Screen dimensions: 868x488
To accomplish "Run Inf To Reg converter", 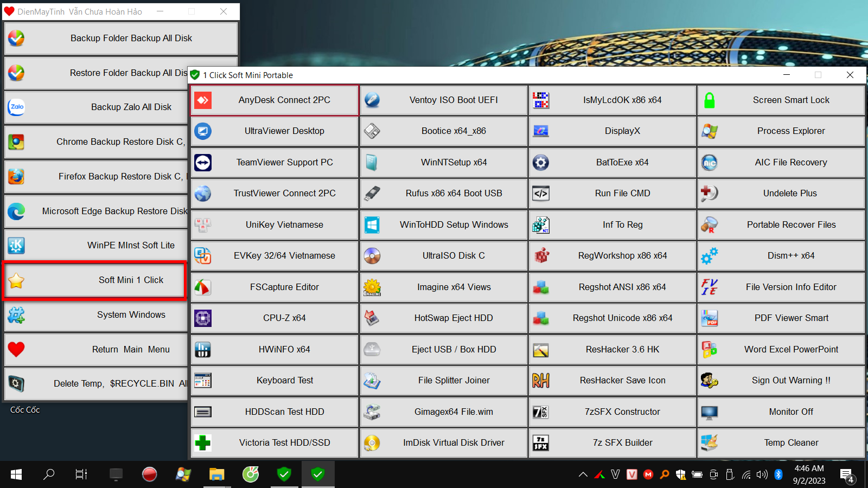I will (x=612, y=225).
